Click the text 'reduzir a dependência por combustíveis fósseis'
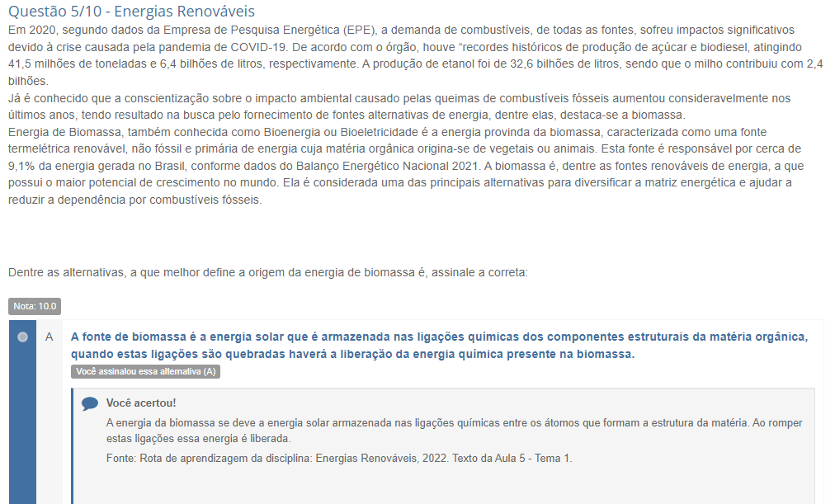 click(x=134, y=200)
